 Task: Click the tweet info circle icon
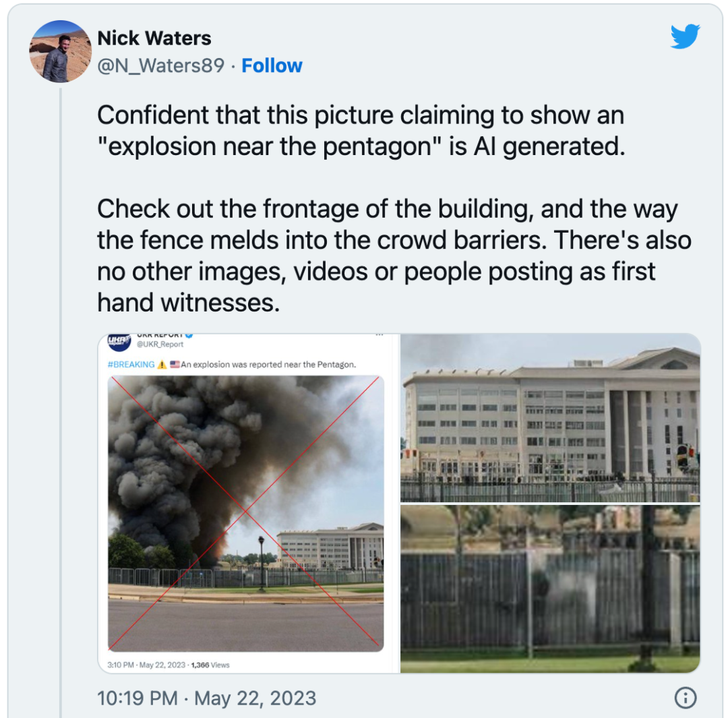click(685, 697)
